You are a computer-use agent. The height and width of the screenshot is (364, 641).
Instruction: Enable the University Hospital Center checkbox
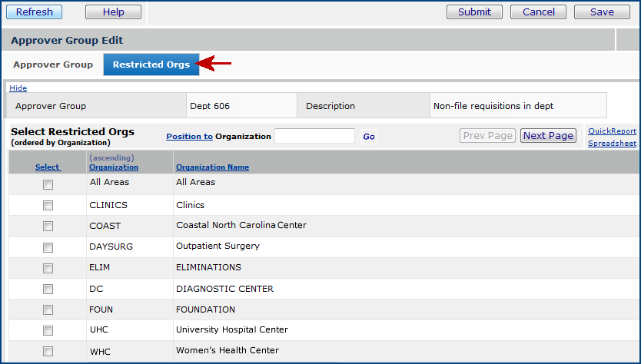click(48, 330)
